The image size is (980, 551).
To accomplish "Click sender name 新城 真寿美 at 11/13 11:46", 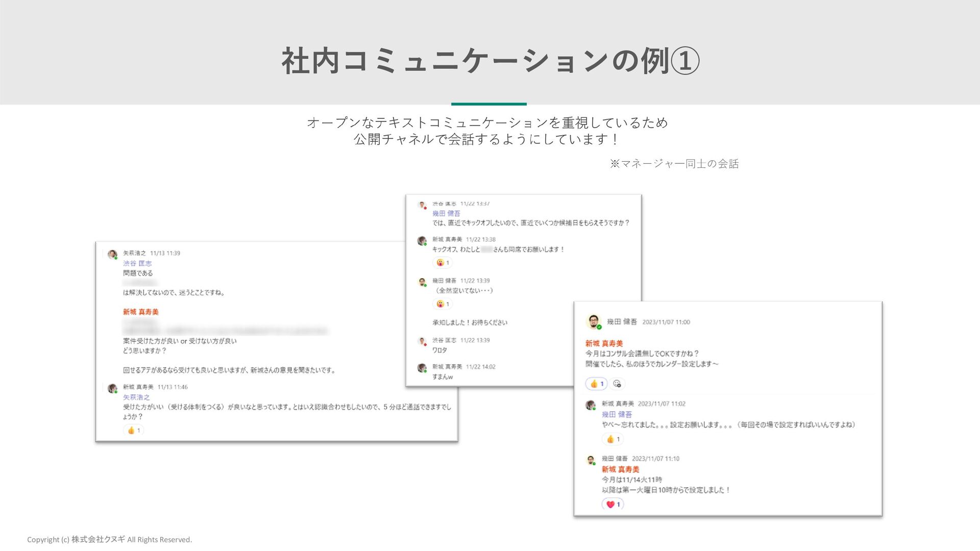I will point(138,387).
